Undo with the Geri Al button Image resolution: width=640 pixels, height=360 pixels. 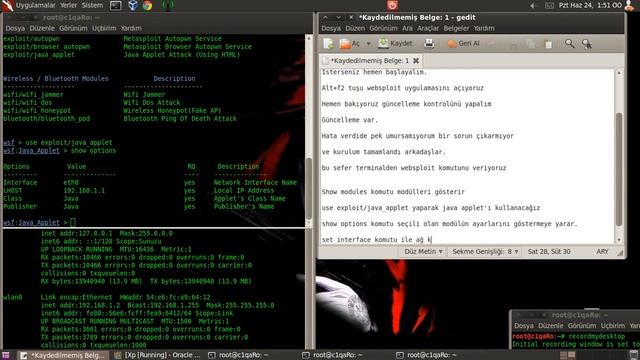[x=463, y=43]
